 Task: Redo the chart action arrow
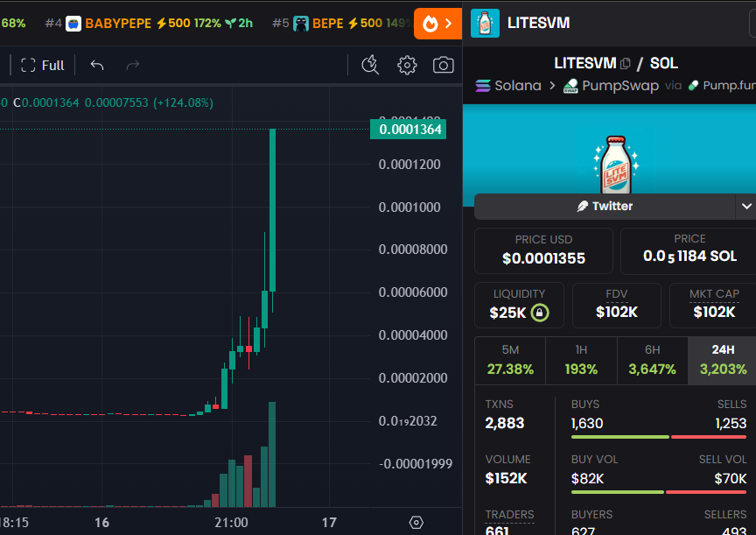(133, 65)
